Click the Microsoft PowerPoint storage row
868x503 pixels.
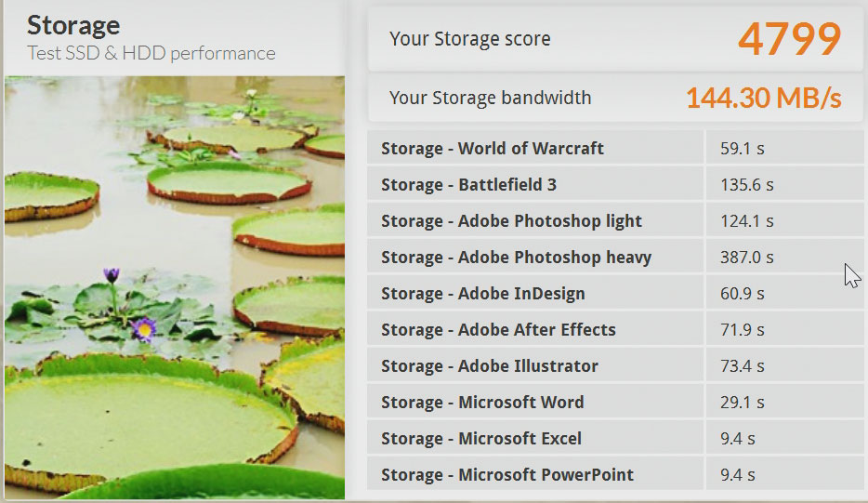pos(506,475)
